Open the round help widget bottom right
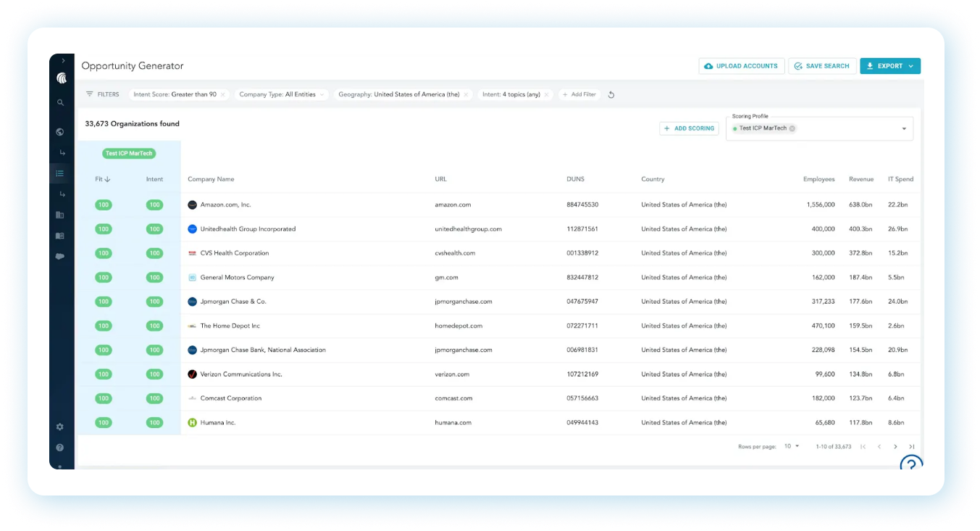Screen dimensions: 980x531 [x=911, y=462]
